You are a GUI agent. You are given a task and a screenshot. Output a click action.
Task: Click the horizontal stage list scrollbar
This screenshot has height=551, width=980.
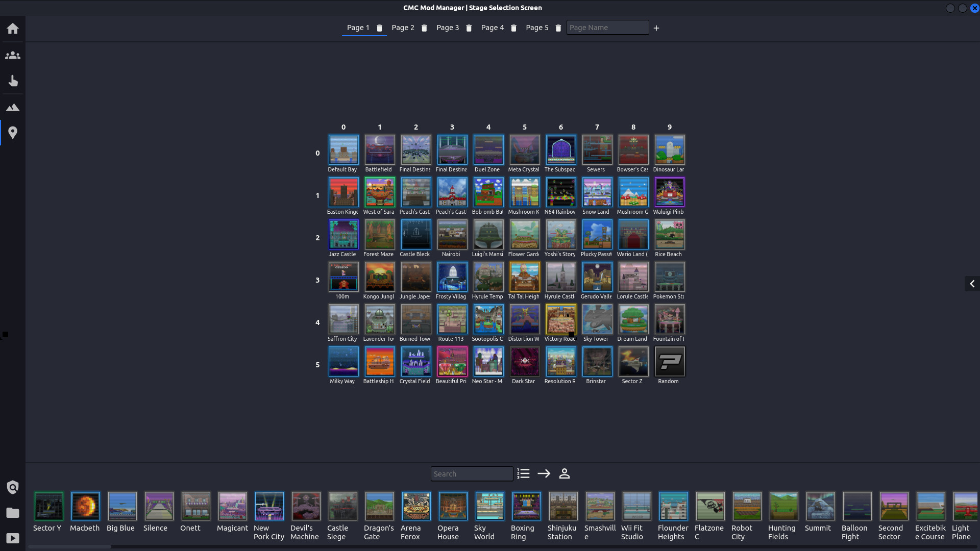point(69,546)
